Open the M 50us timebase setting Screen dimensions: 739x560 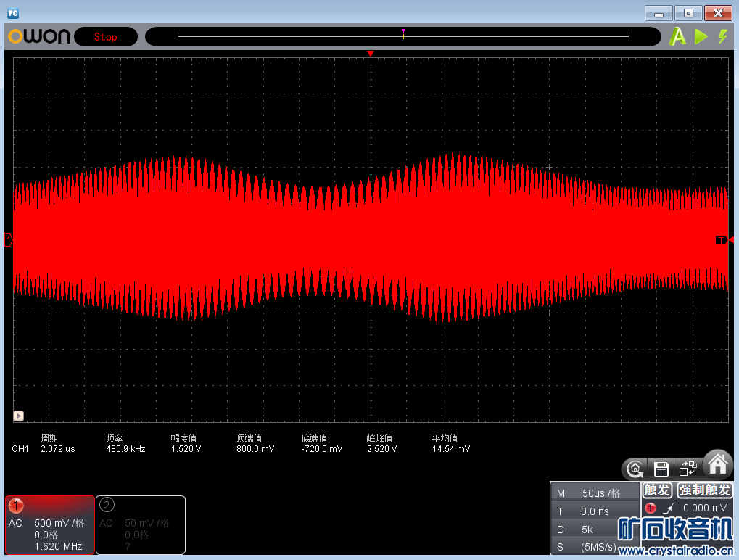(x=595, y=493)
